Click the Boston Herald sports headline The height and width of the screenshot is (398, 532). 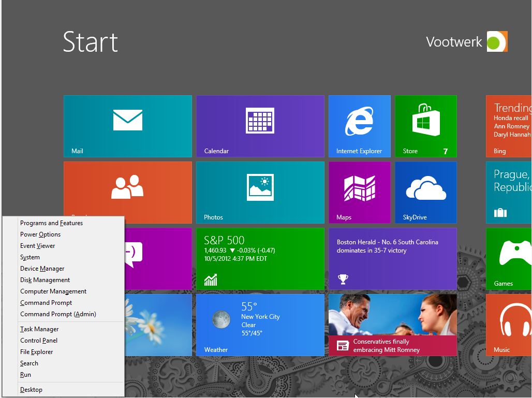388,246
